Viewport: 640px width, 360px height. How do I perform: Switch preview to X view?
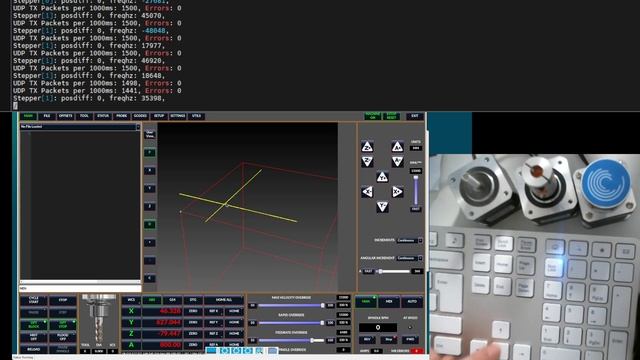(x=150, y=171)
